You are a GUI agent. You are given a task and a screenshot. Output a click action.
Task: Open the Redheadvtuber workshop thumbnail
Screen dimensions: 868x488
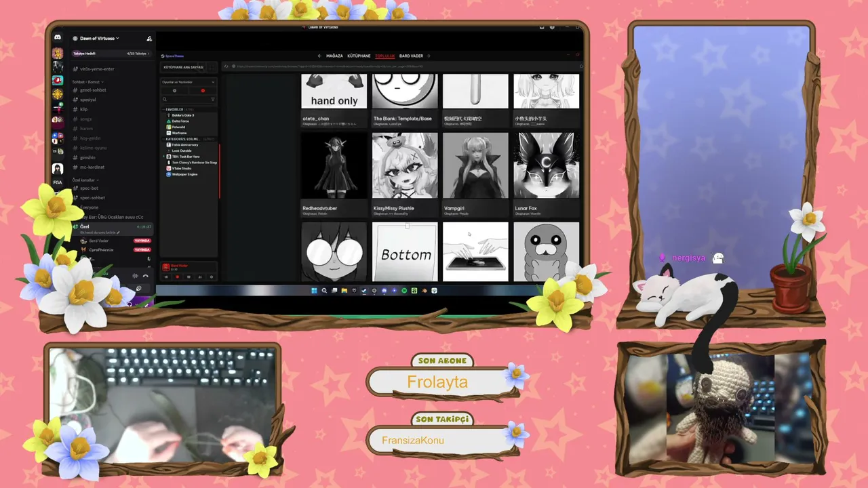(x=334, y=166)
